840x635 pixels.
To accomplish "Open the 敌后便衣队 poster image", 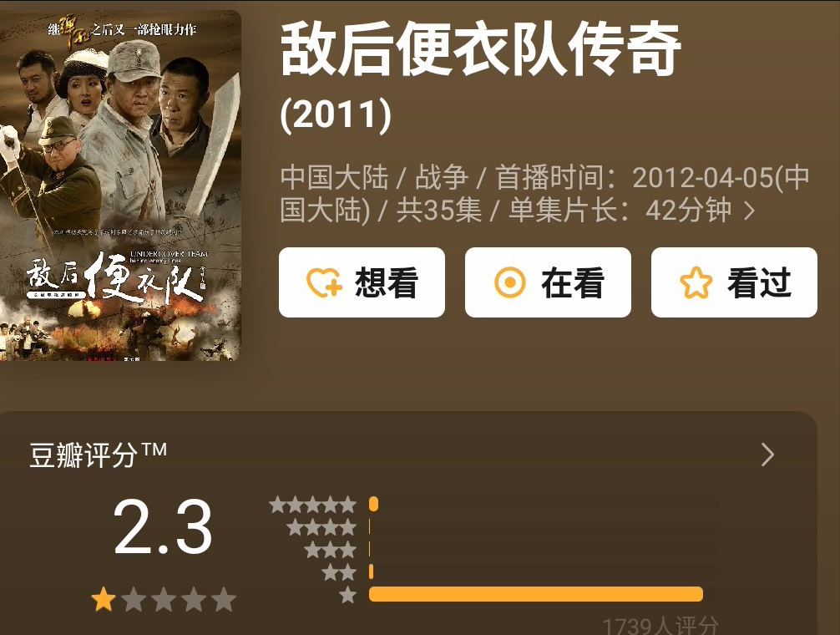I will (120, 185).
